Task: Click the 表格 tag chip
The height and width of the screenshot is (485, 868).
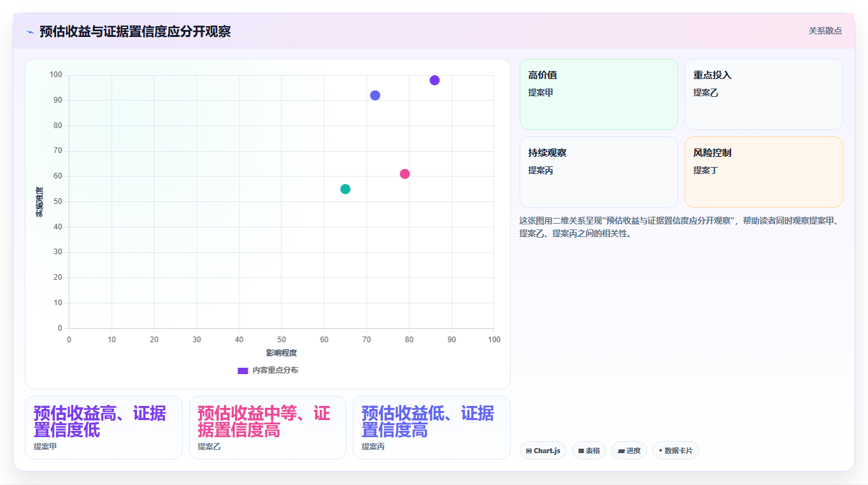Action: click(589, 451)
